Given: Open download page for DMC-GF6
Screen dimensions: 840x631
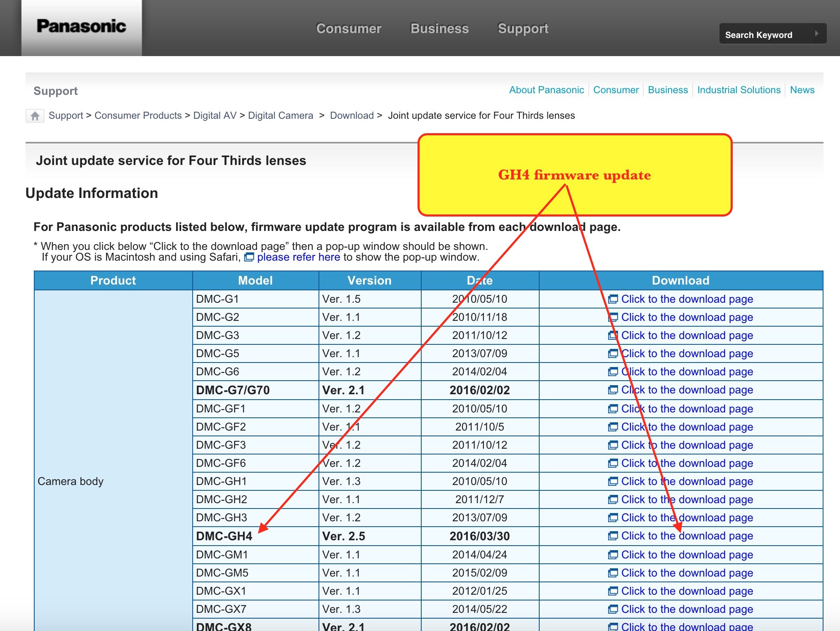Looking at the screenshot, I should pyautogui.click(x=687, y=464).
